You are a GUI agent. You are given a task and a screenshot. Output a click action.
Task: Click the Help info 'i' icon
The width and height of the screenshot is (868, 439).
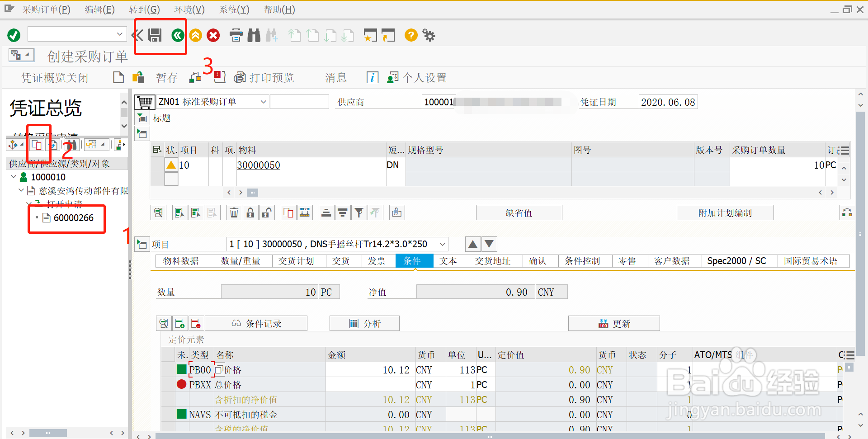click(x=372, y=78)
